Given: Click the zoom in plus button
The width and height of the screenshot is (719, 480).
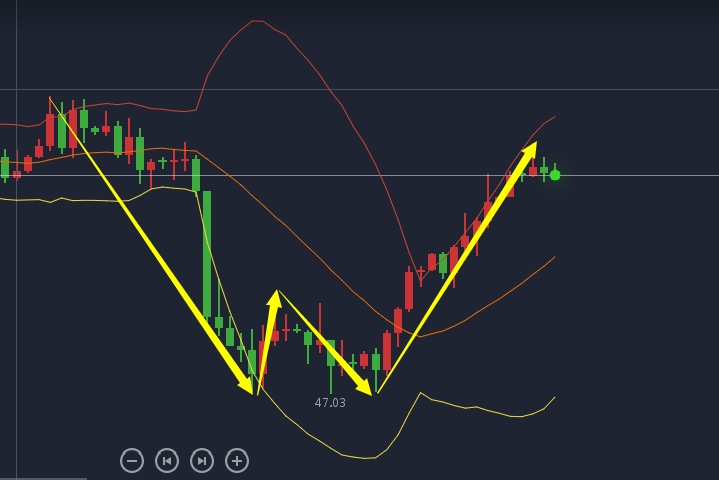Looking at the screenshot, I should [237, 460].
